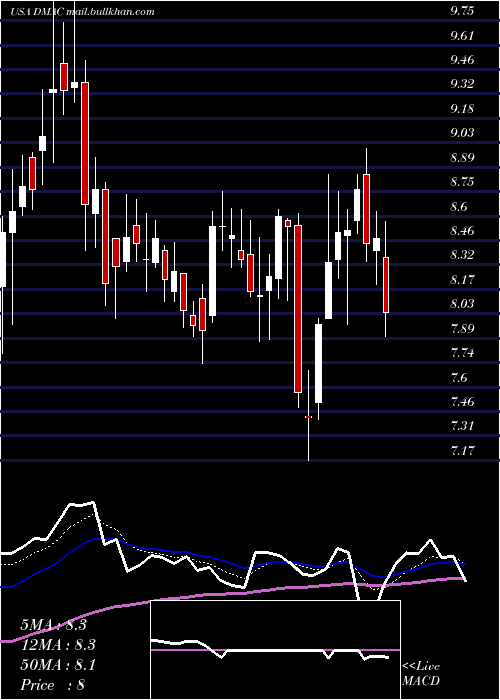Click the '<<Live MACD' label

point(421,673)
